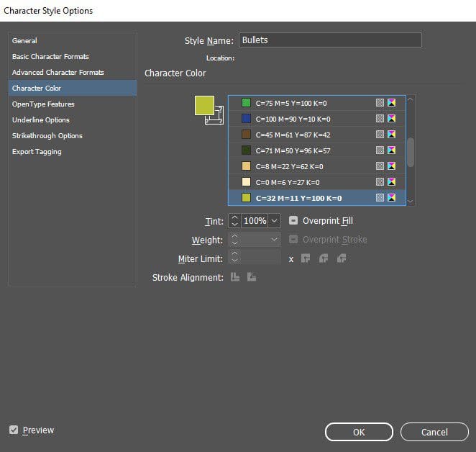The image size is (476, 452).
Task: Toggle the Preview checkbox
Action: click(14, 430)
